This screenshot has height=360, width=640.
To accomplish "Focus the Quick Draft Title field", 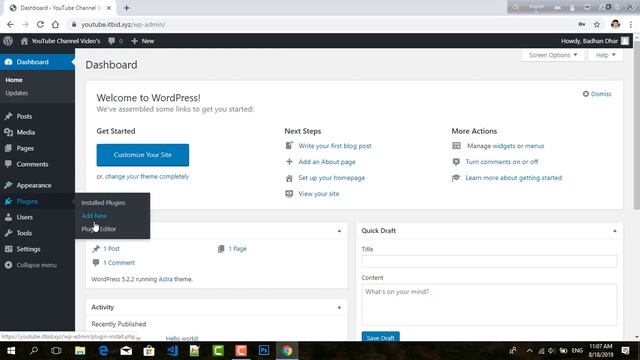I will click(489, 261).
